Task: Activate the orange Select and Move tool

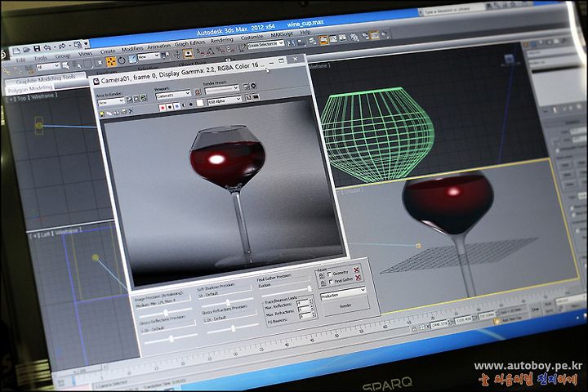Action: [x=111, y=62]
